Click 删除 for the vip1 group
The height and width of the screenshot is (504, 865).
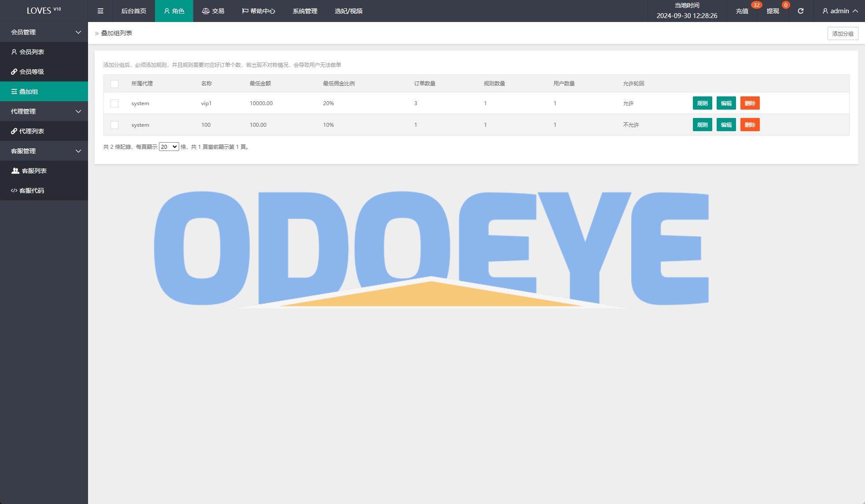click(750, 103)
